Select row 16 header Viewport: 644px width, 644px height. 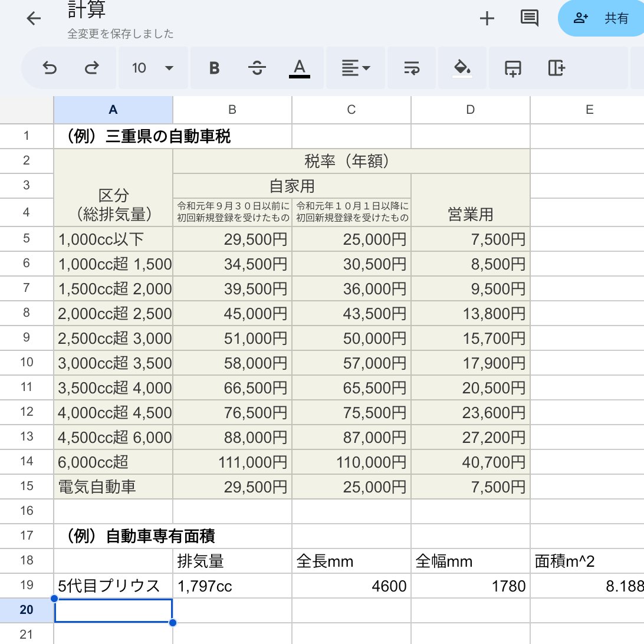(27, 511)
